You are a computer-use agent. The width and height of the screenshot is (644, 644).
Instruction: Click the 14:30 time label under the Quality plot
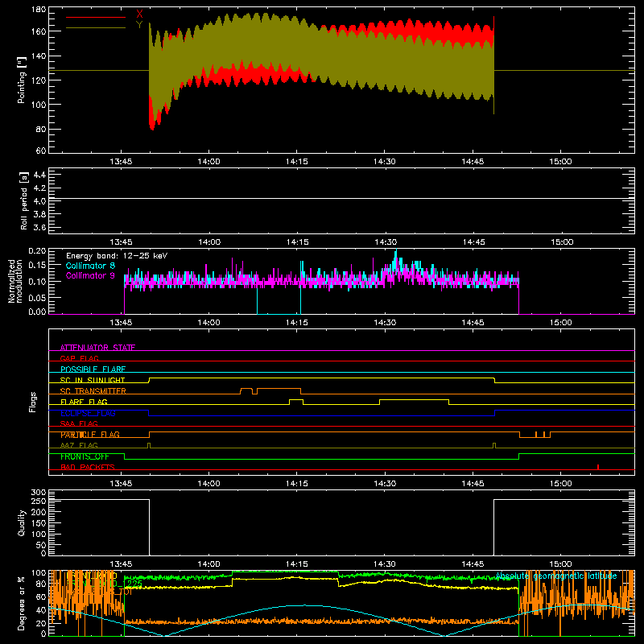pyautogui.click(x=385, y=564)
